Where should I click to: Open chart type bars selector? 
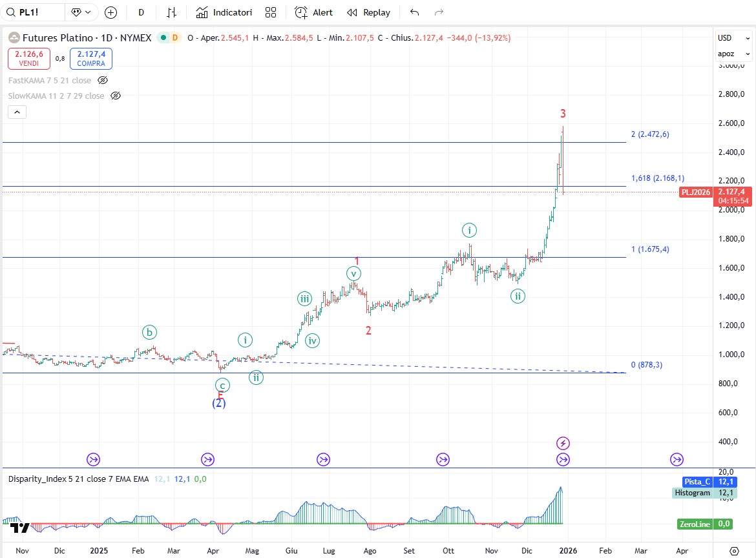172,12
